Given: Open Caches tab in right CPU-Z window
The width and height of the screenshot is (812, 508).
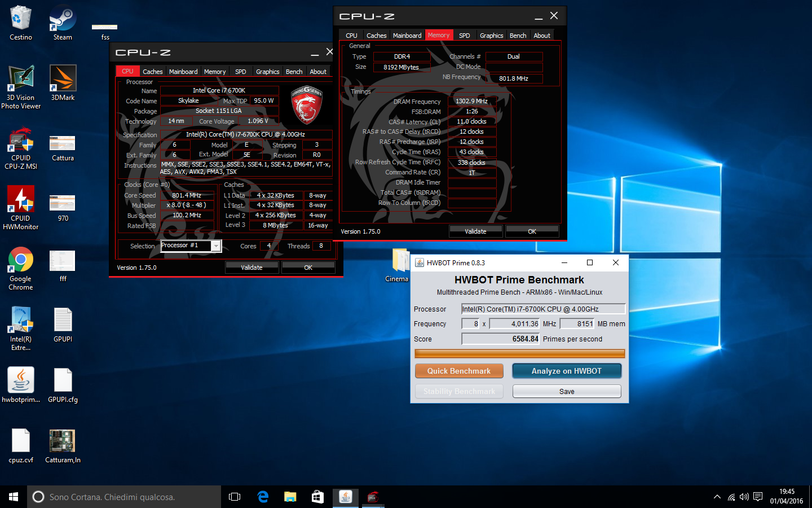Looking at the screenshot, I should (377, 36).
